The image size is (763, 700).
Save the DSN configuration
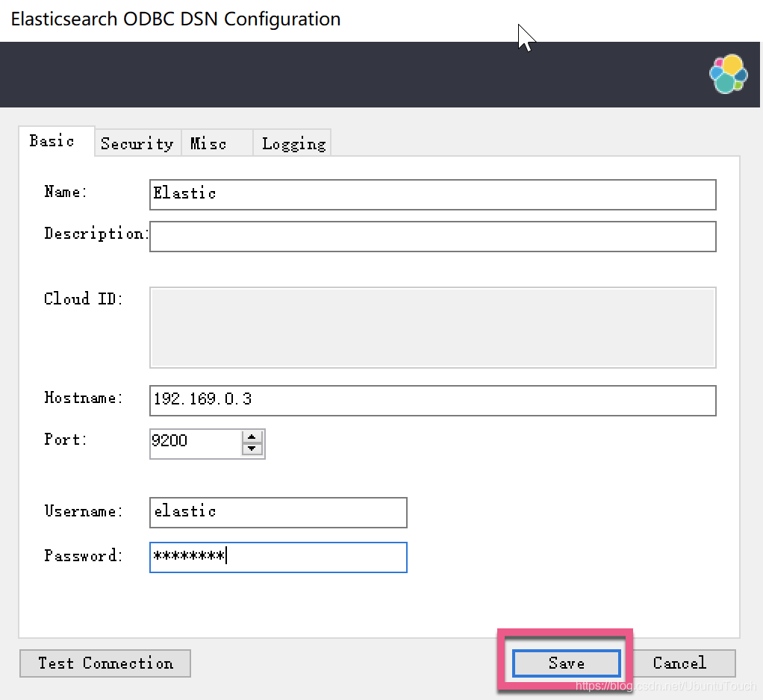coord(566,663)
